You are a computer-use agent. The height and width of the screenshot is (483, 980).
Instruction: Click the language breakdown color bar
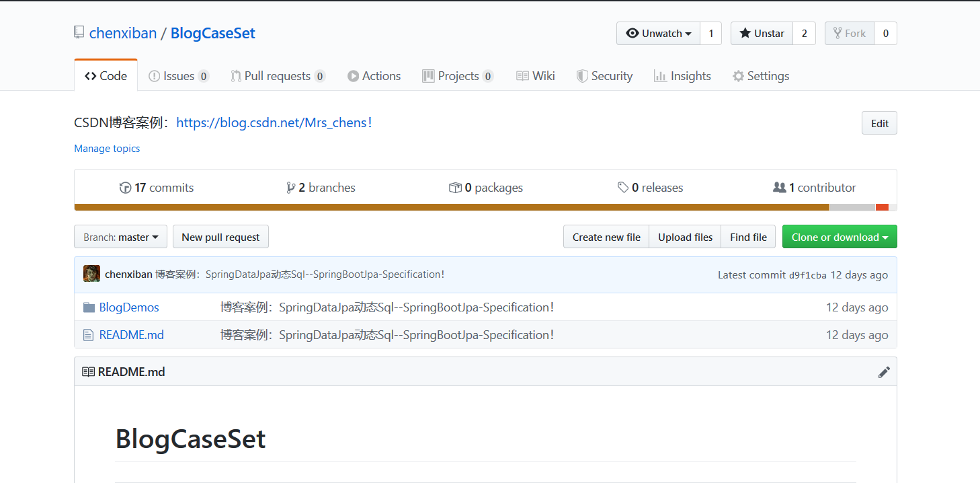click(x=485, y=207)
